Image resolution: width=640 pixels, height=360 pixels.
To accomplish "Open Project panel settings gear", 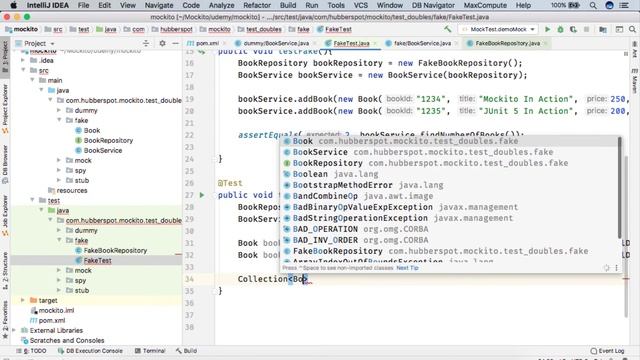I will pos(162,43).
